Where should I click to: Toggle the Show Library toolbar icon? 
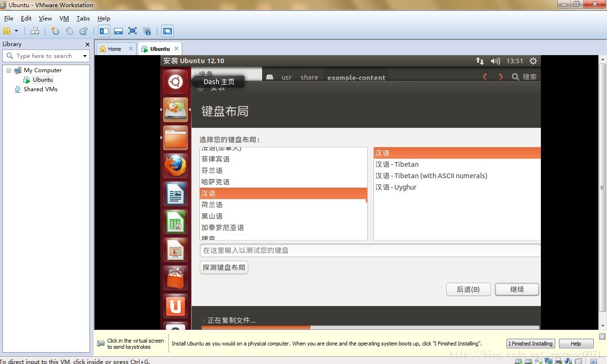tap(104, 31)
